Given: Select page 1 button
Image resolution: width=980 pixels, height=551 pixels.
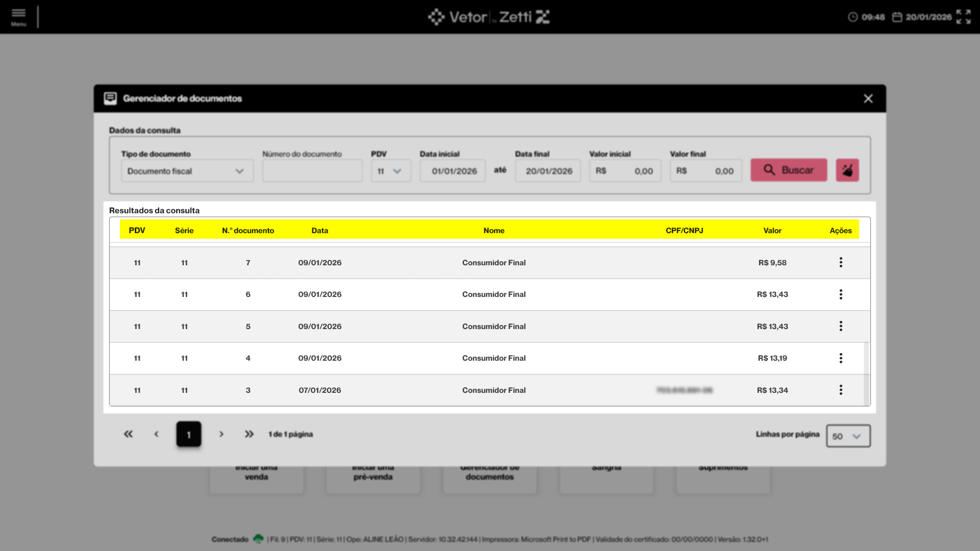Looking at the screenshot, I should (x=189, y=434).
